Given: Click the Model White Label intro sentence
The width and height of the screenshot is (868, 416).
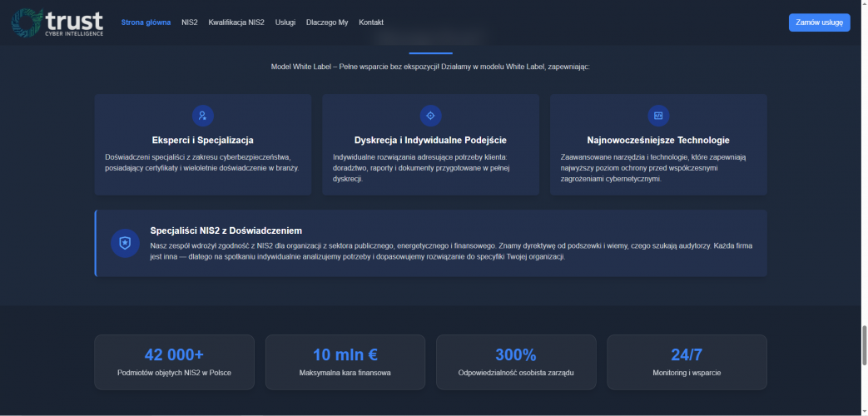Looking at the screenshot, I should (x=431, y=67).
